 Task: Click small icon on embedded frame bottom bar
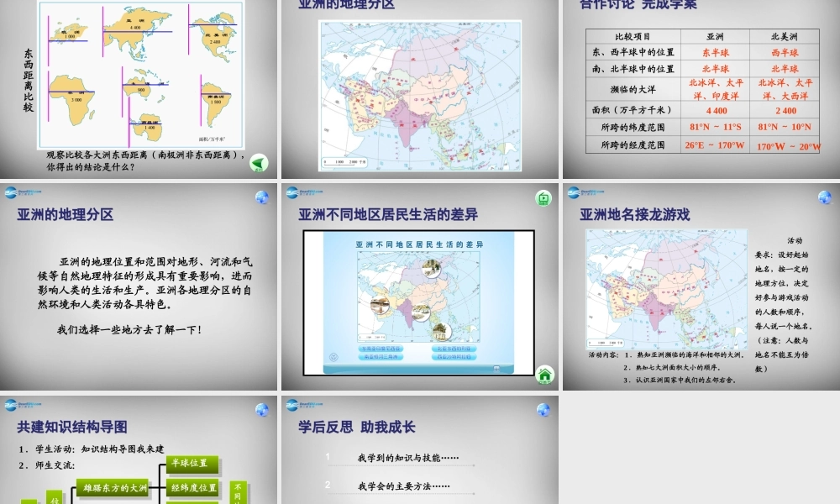click(x=496, y=369)
